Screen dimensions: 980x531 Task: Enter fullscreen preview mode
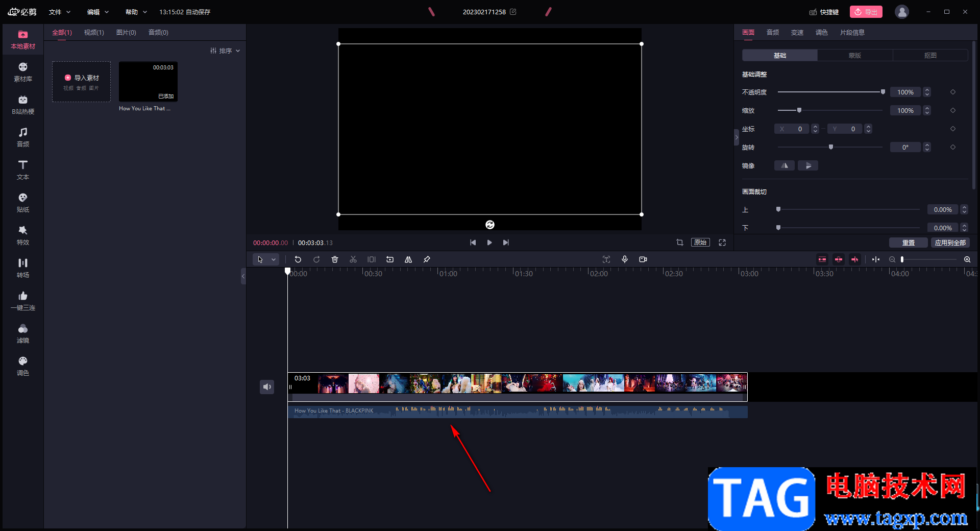click(722, 243)
